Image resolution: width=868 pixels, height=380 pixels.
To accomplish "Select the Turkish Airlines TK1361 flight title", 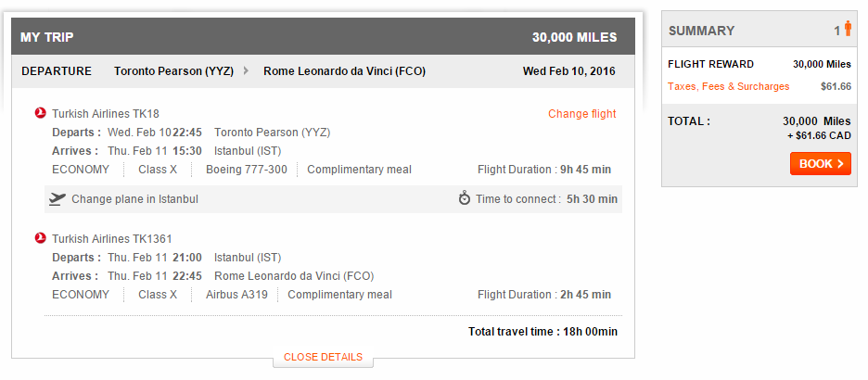I will click(112, 239).
